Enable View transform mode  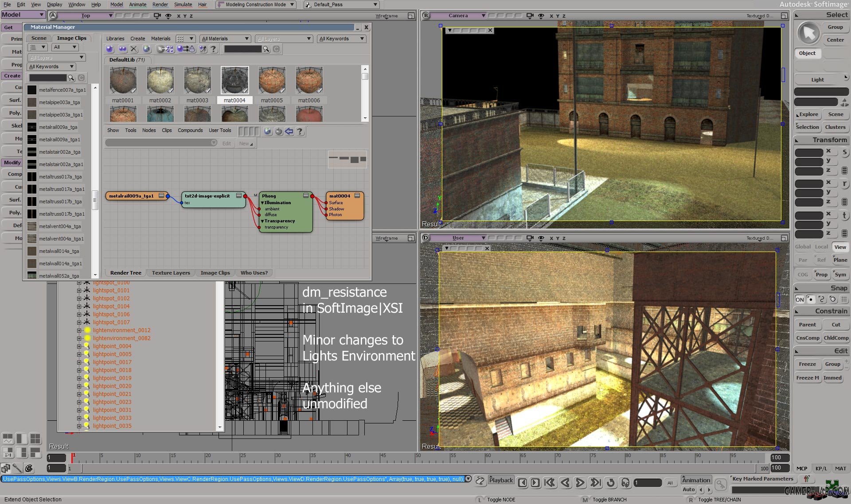pos(840,247)
